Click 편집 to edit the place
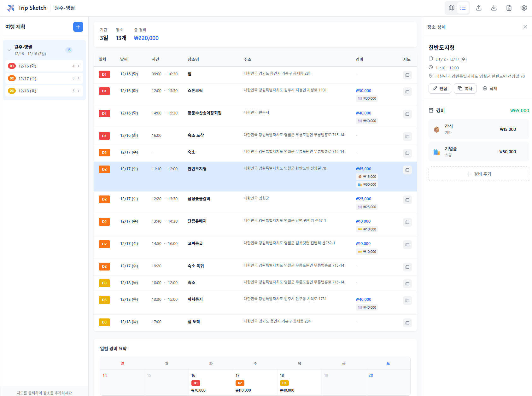 (440, 88)
